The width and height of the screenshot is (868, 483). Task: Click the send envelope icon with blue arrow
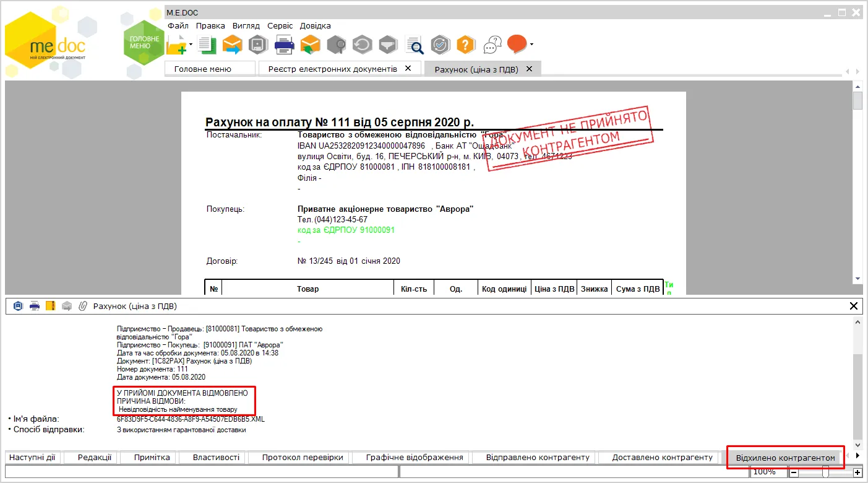pos(232,45)
